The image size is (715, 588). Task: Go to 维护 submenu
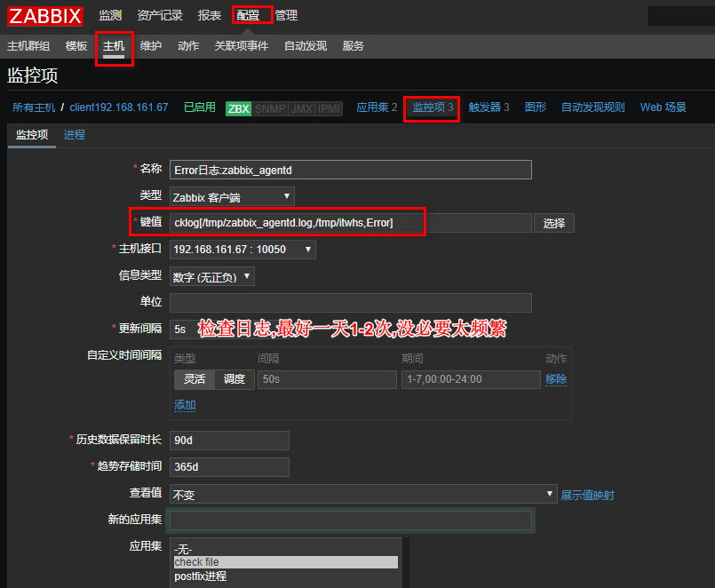pyautogui.click(x=151, y=46)
